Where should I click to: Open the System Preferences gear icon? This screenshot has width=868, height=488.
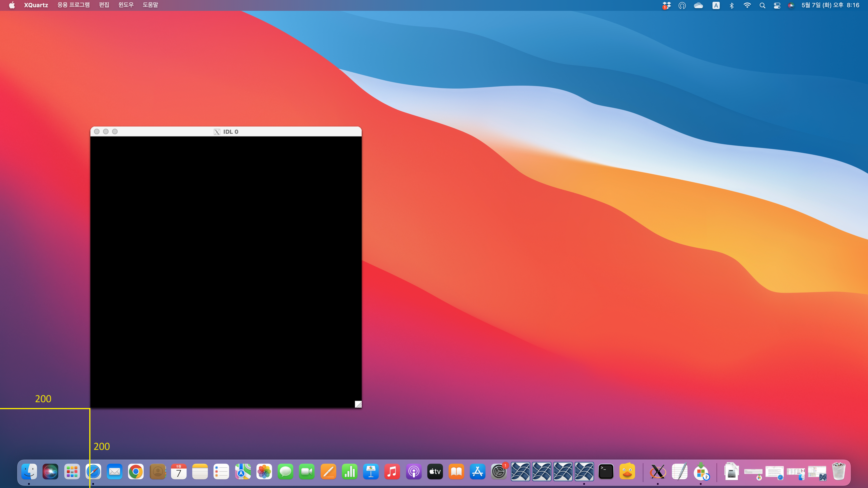click(x=499, y=472)
